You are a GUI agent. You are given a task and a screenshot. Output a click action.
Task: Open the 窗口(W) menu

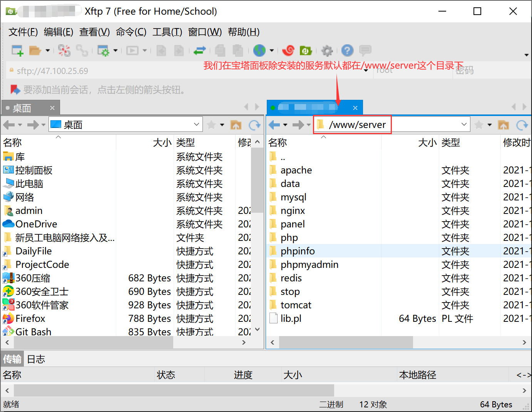(205, 32)
